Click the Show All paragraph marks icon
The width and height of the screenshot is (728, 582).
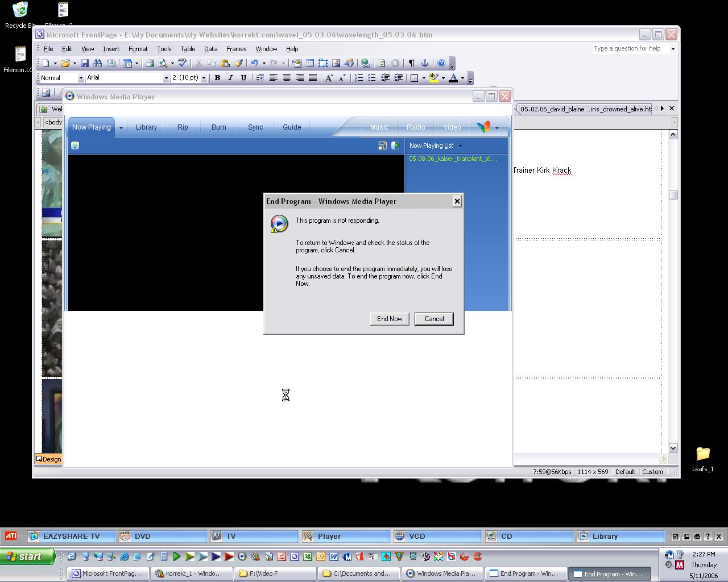[411, 63]
